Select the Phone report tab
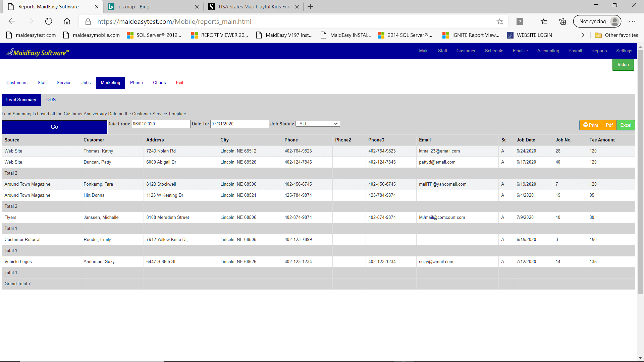This screenshot has width=644, height=362. point(137,83)
